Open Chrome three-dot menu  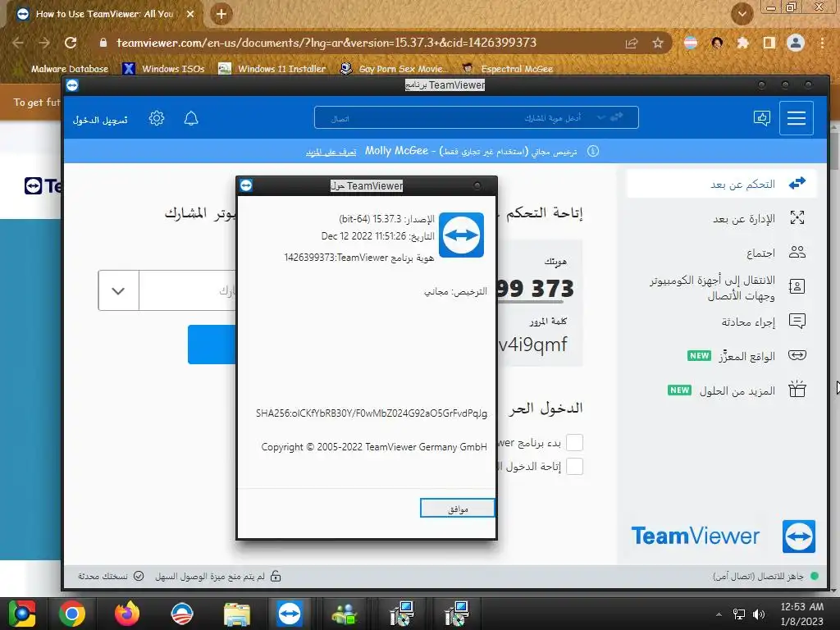[x=822, y=43]
